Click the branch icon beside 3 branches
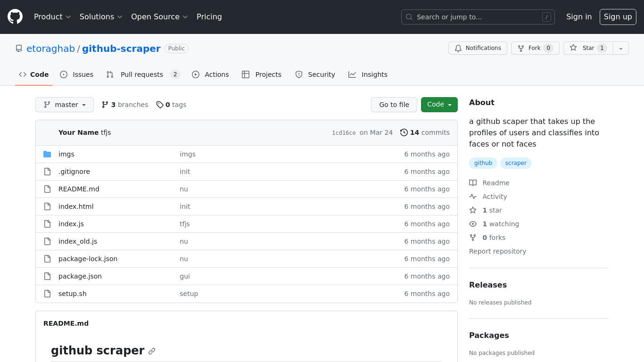644x362 pixels. pyautogui.click(x=105, y=105)
